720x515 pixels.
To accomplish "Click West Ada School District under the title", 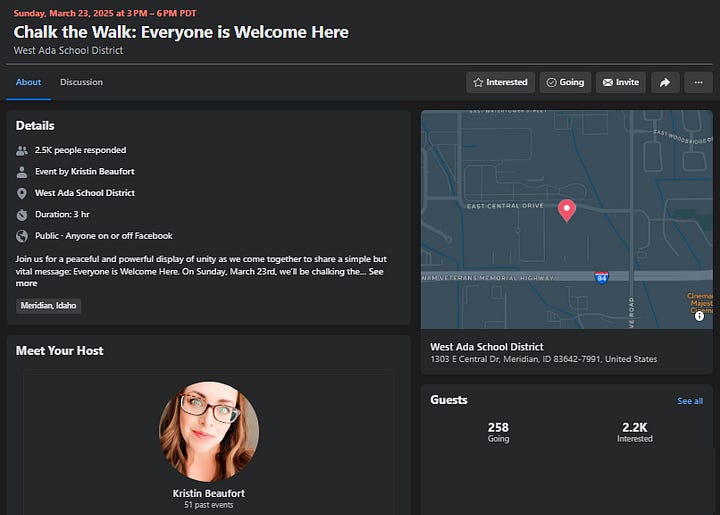I will click(x=68, y=50).
